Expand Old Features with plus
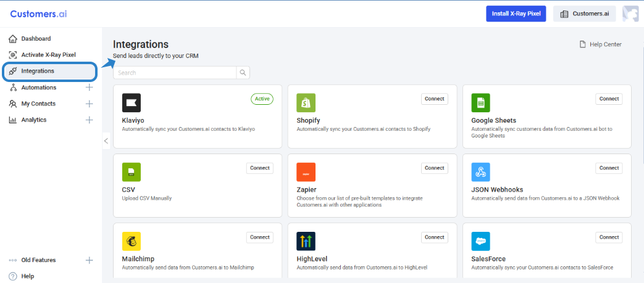The image size is (644, 283). [x=89, y=260]
